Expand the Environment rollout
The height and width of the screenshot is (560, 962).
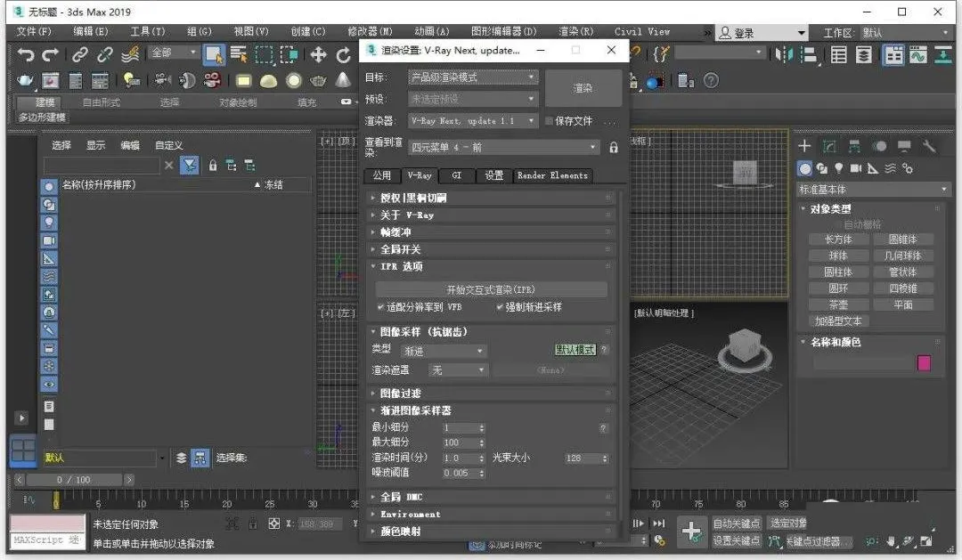click(491, 514)
